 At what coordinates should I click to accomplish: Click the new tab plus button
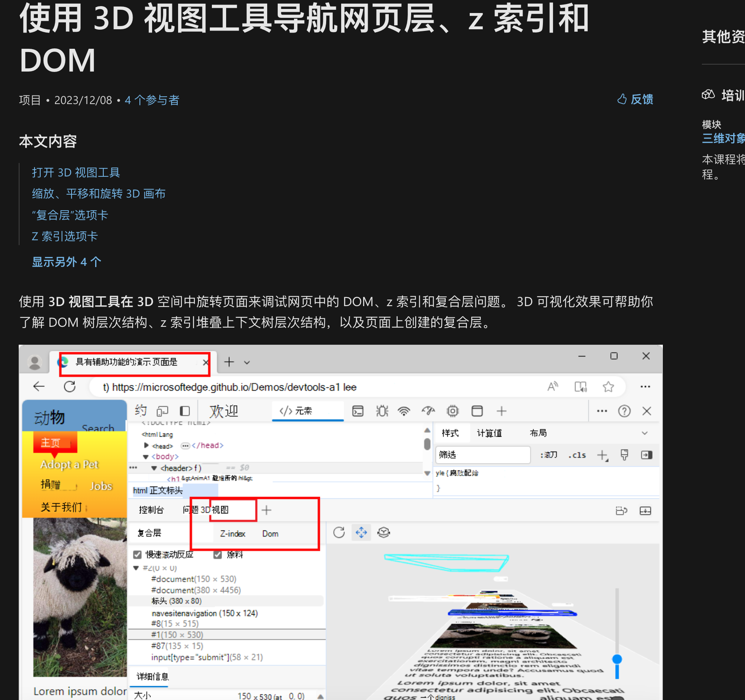pyautogui.click(x=229, y=362)
